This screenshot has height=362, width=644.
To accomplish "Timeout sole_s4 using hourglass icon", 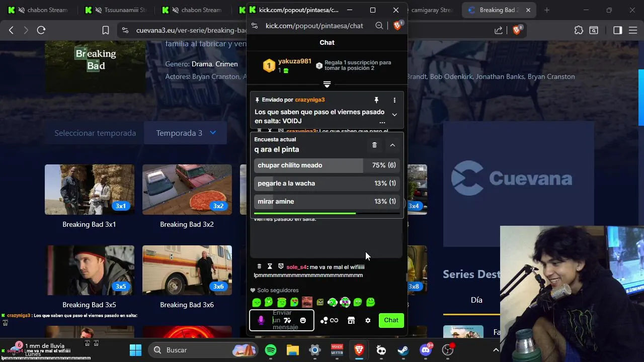I will tap(270, 266).
